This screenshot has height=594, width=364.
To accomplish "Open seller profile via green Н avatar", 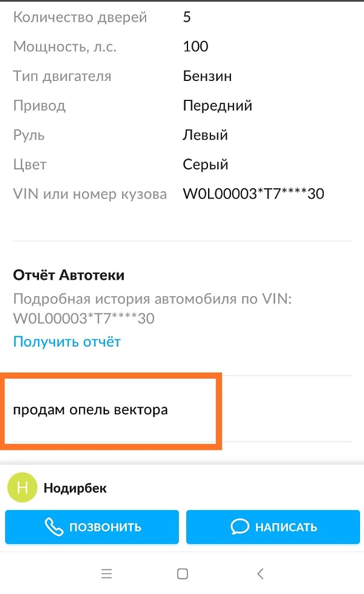I will (22, 488).
